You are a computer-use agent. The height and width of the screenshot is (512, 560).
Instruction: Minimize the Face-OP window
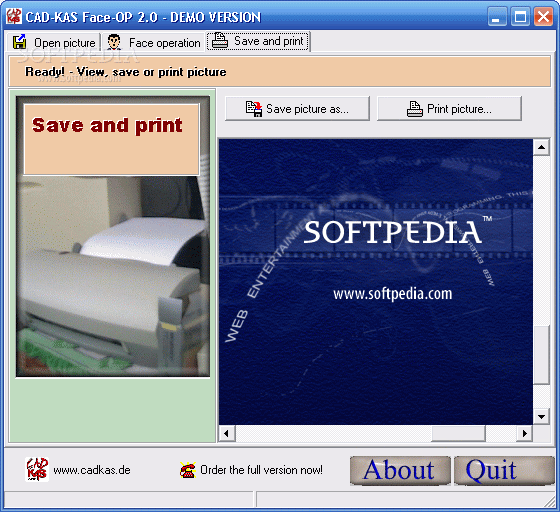click(497, 16)
